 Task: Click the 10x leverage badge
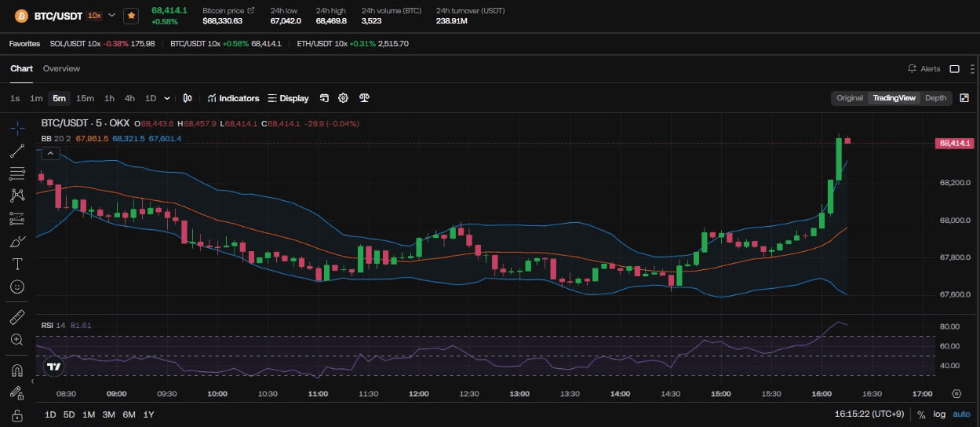[94, 15]
